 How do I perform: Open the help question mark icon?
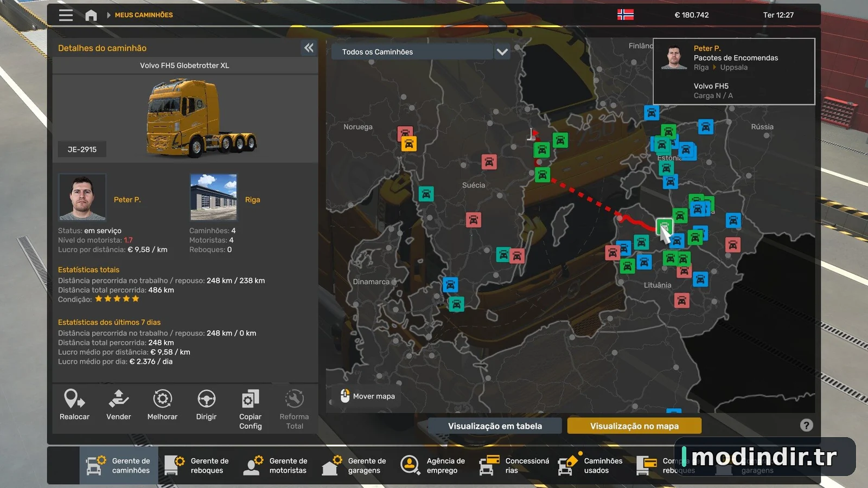coord(807,426)
